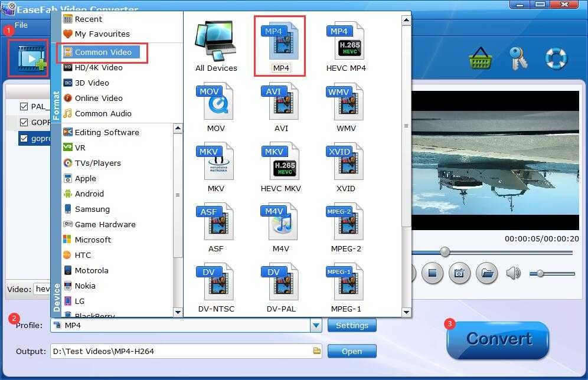Open the profile Settings button
The image size is (588, 380).
tap(352, 325)
